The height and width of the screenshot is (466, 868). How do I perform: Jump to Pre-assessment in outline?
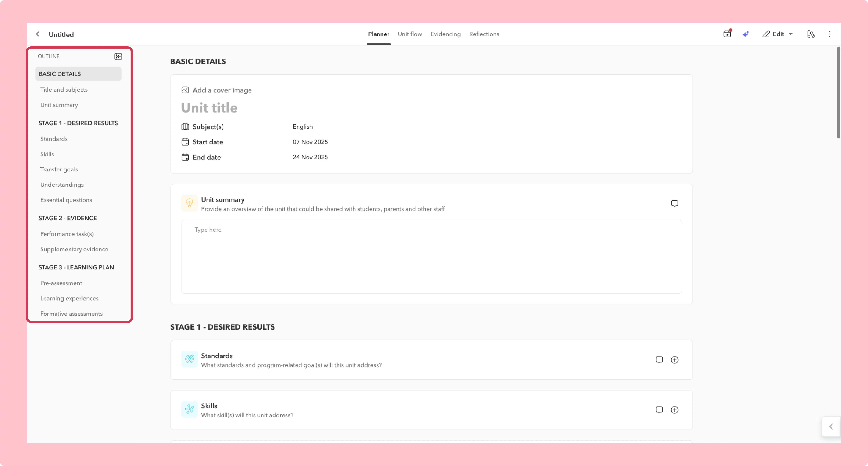(x=61, y=283)
